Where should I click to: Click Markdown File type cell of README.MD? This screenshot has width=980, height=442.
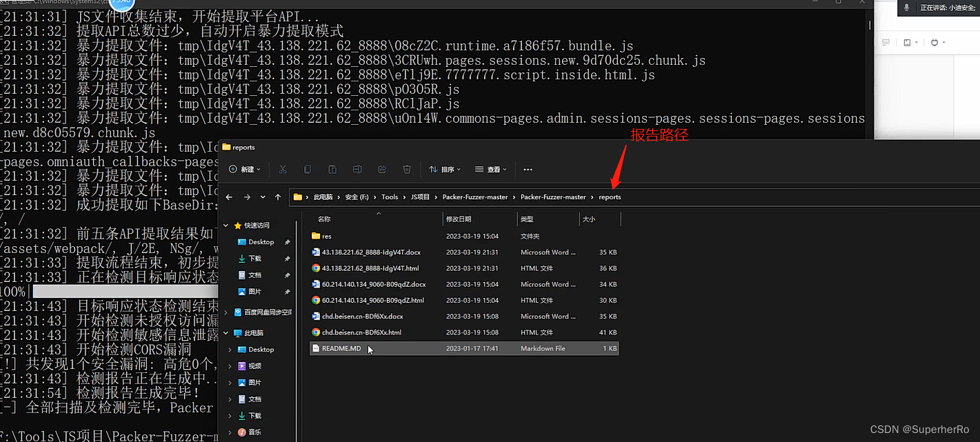coord(543,349)
